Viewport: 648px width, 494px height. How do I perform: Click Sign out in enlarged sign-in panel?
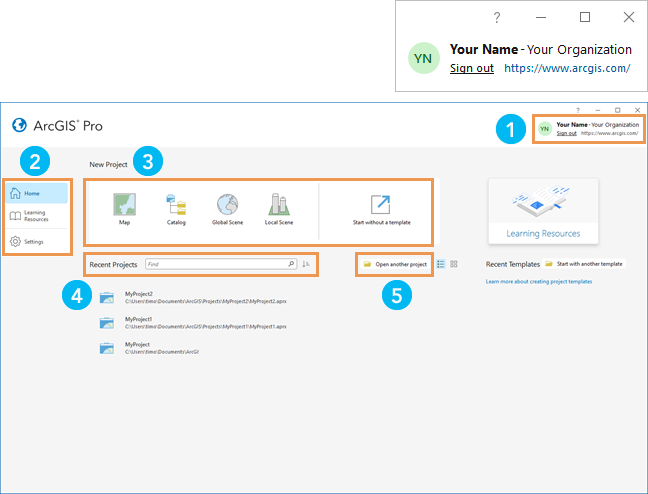[x=472, y=68]
